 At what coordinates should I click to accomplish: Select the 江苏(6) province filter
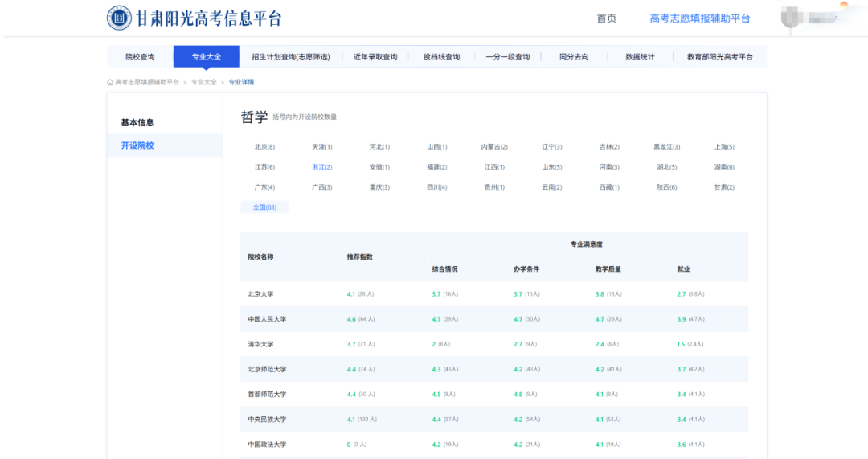click(264, 166)
